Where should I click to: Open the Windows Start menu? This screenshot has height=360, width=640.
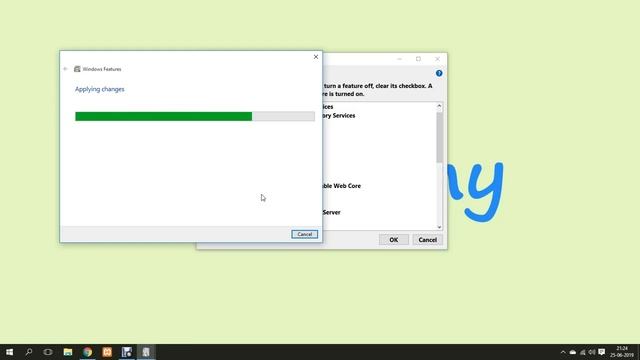[9, 352]
